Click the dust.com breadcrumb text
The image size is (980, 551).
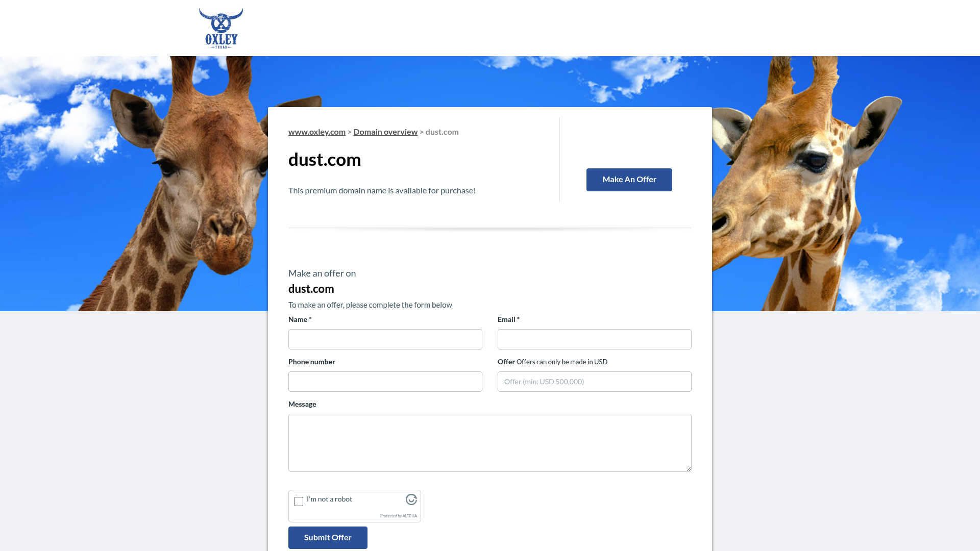tap(442, 132)
